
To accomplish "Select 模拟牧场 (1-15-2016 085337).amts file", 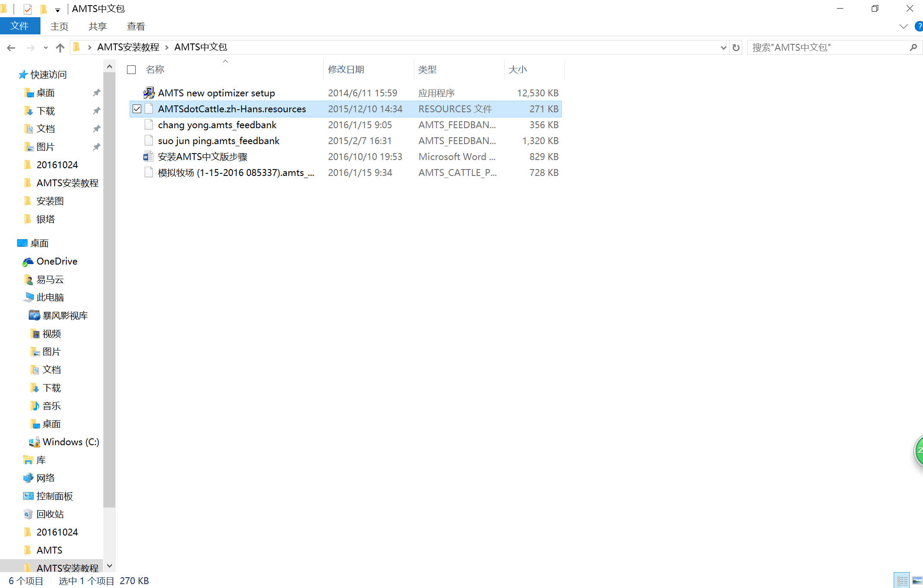I will (236, 172).
